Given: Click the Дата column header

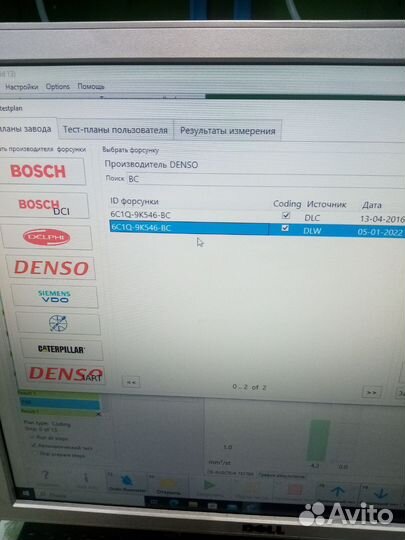Looking at the screenshot, I should (x=372, y=205).
